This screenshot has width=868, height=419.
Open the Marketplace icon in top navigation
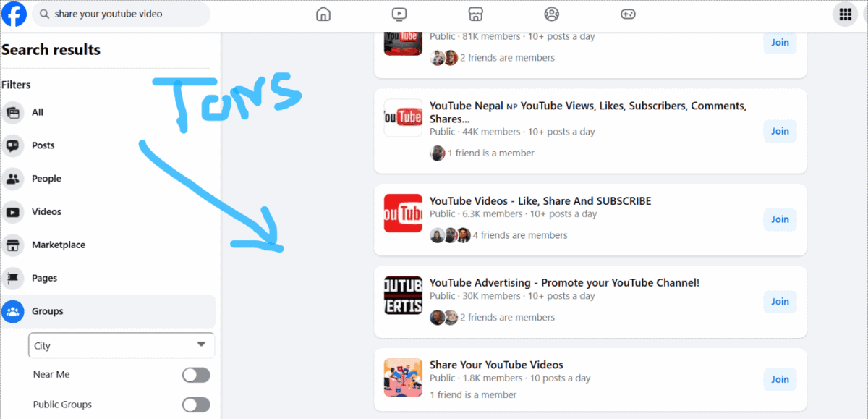pos(475,14)
